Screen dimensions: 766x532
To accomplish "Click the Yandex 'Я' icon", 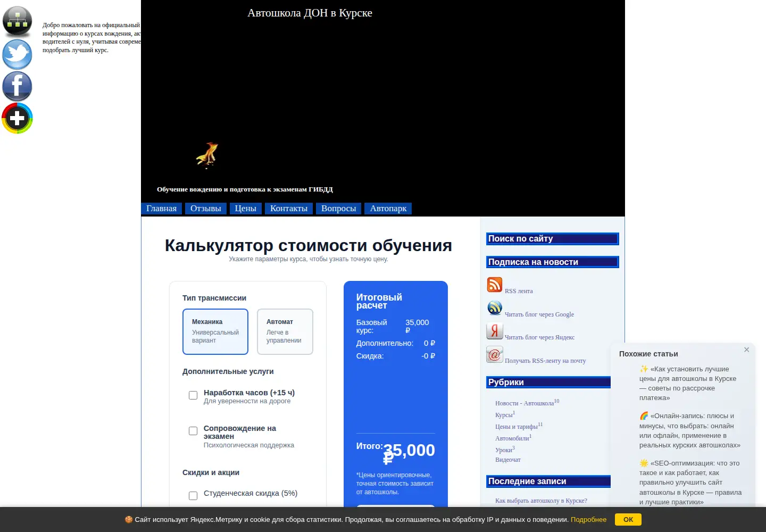I will (495, 331).
